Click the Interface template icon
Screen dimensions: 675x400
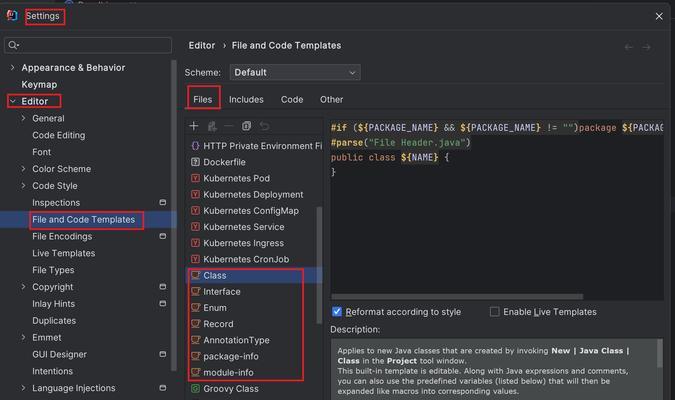coord(195,291)
